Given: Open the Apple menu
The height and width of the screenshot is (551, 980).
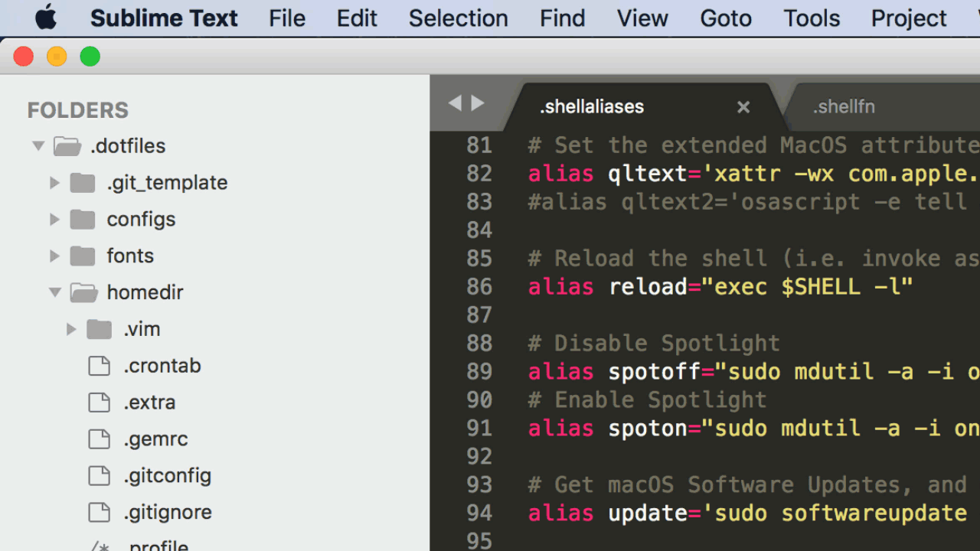Looking at the screenshot, I should coord(46,17).
